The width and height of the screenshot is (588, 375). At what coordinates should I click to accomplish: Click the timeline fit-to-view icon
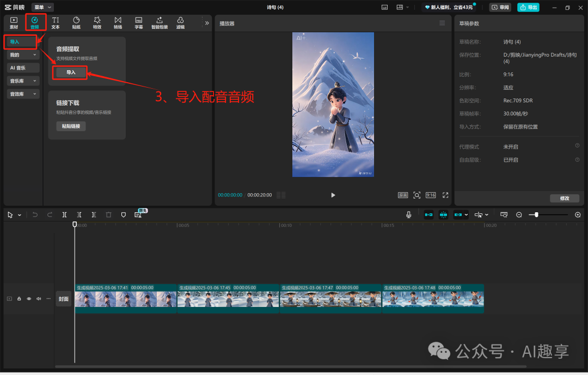pyautogui.click(x=504, y=215)
